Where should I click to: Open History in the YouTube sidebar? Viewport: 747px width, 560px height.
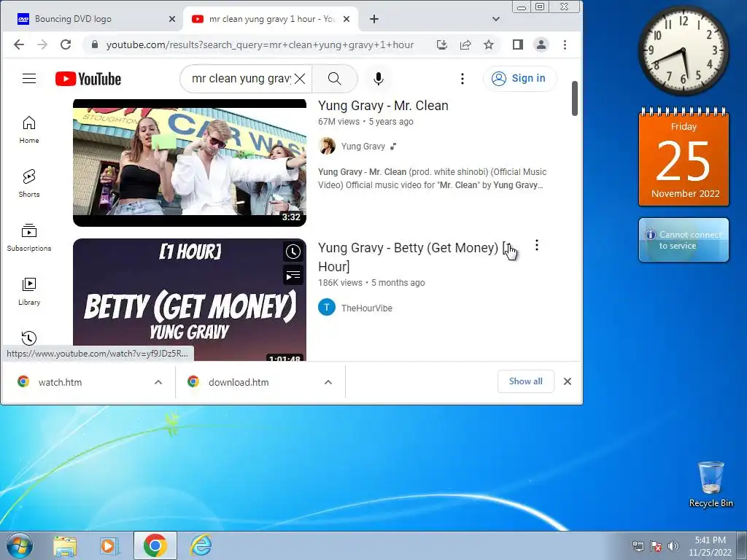29,338
